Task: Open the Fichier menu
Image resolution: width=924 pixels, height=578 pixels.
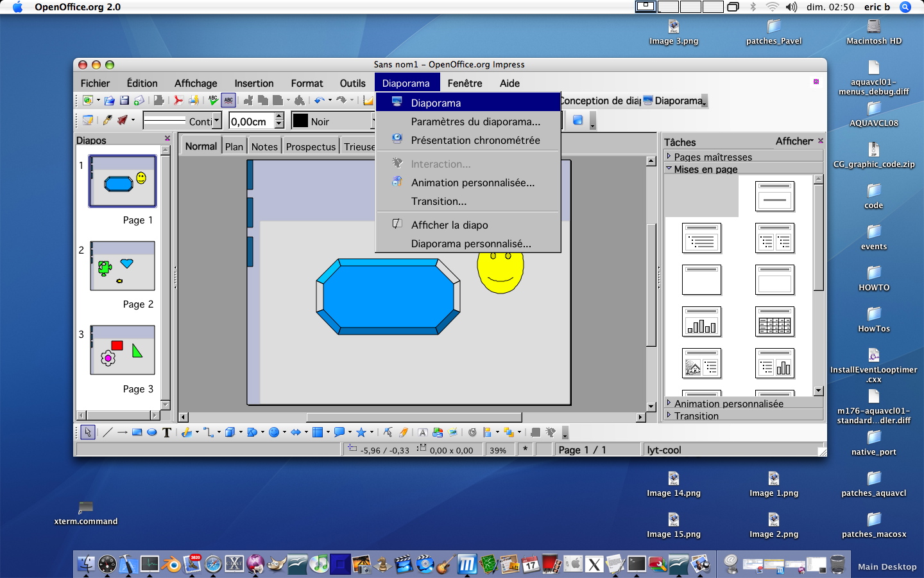Action: (95, 83)
